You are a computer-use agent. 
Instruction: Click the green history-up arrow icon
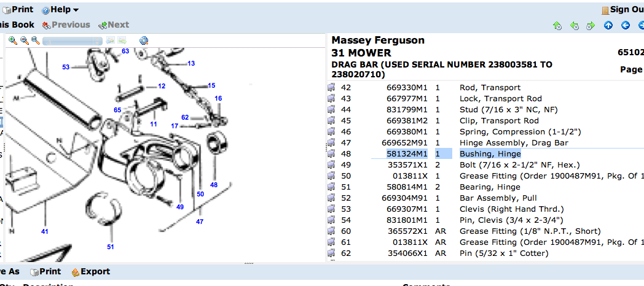tap(557, 26)
